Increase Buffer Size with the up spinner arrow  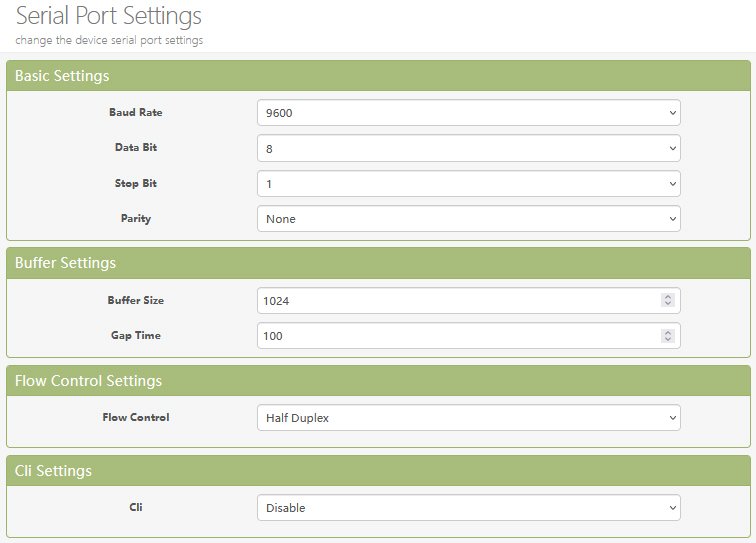pyautogui.click(x=668, y=297)
